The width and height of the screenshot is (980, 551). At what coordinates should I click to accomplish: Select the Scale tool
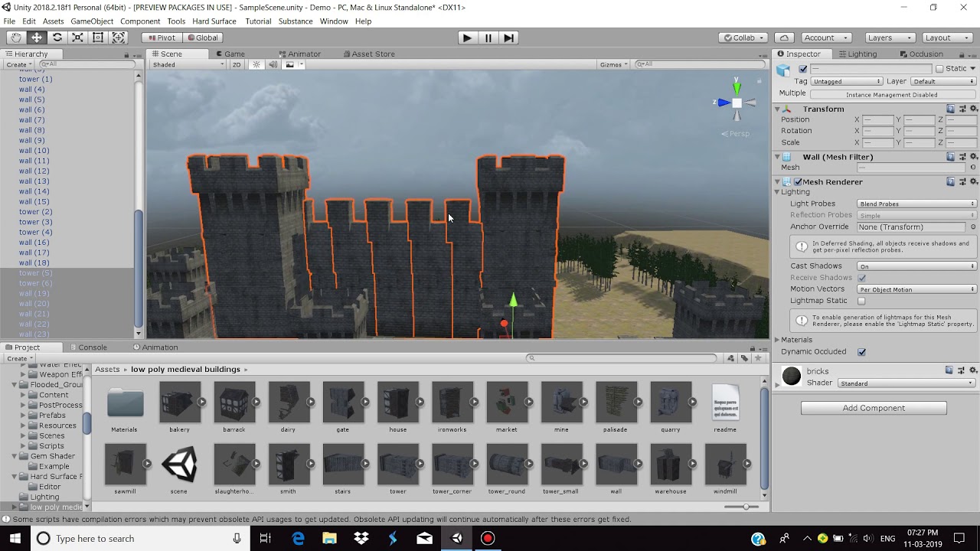click(77, 37)
